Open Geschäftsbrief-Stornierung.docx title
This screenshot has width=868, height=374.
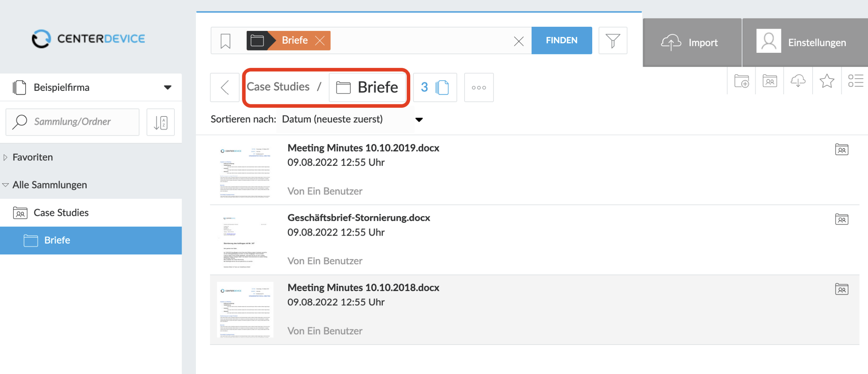tap(359, 218)
